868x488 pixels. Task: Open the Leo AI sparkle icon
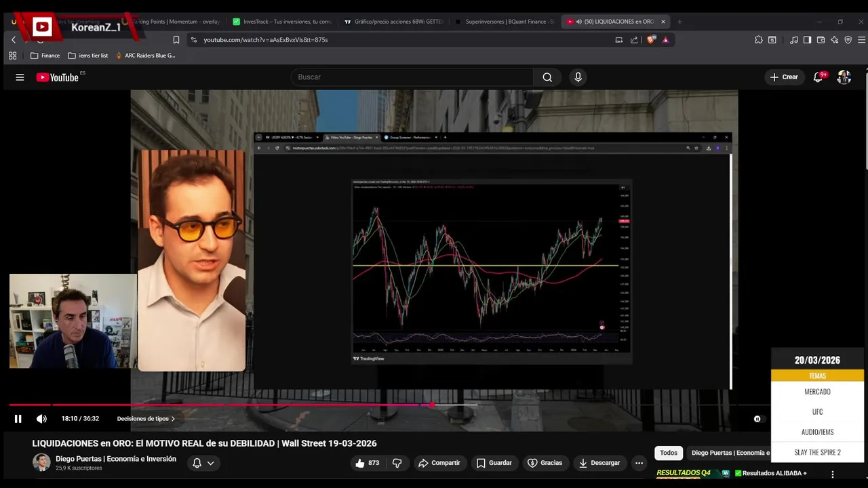coord(834,40)
